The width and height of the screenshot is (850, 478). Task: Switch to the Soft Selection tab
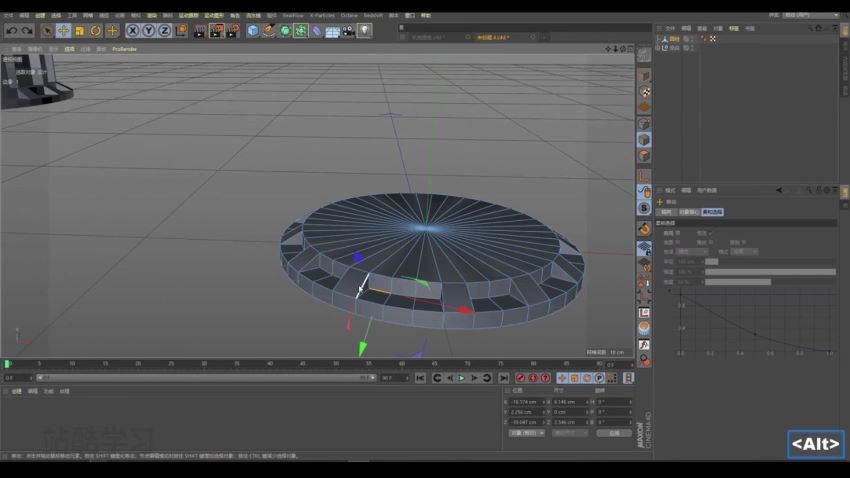point(712,212)
